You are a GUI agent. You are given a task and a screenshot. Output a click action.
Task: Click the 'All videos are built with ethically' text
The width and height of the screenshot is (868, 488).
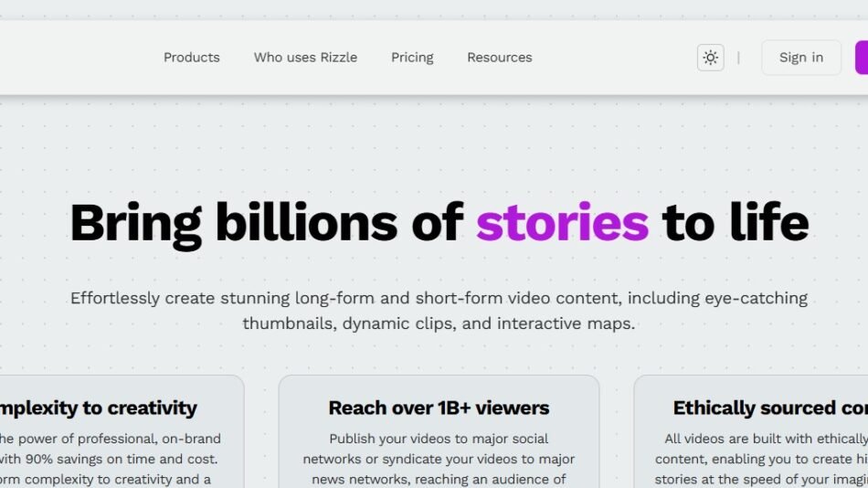[767, 439]
